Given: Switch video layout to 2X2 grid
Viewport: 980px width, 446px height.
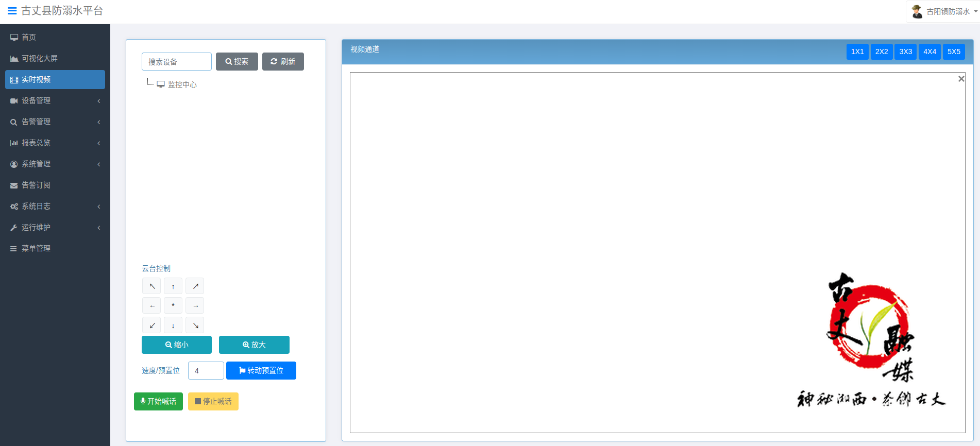Looking at the screenshot, I should point(881,52).
